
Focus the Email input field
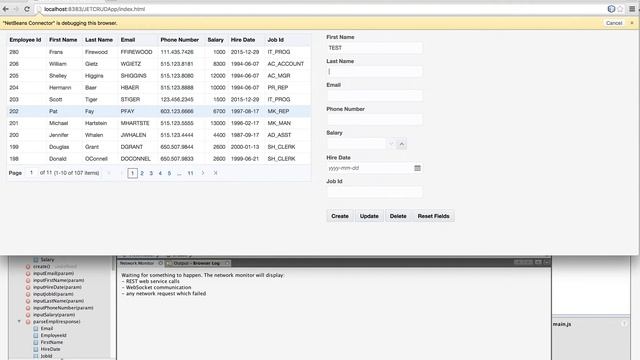click(374, 96)
